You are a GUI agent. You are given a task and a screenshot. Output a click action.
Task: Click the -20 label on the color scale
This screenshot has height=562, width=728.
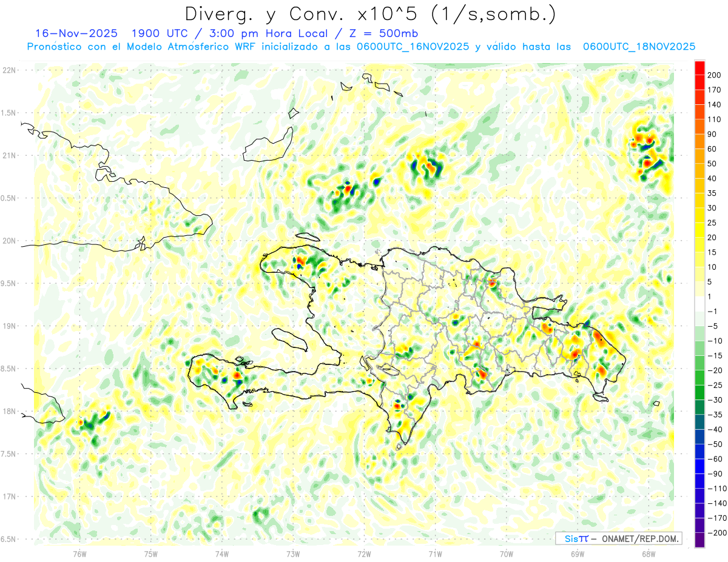715,370
